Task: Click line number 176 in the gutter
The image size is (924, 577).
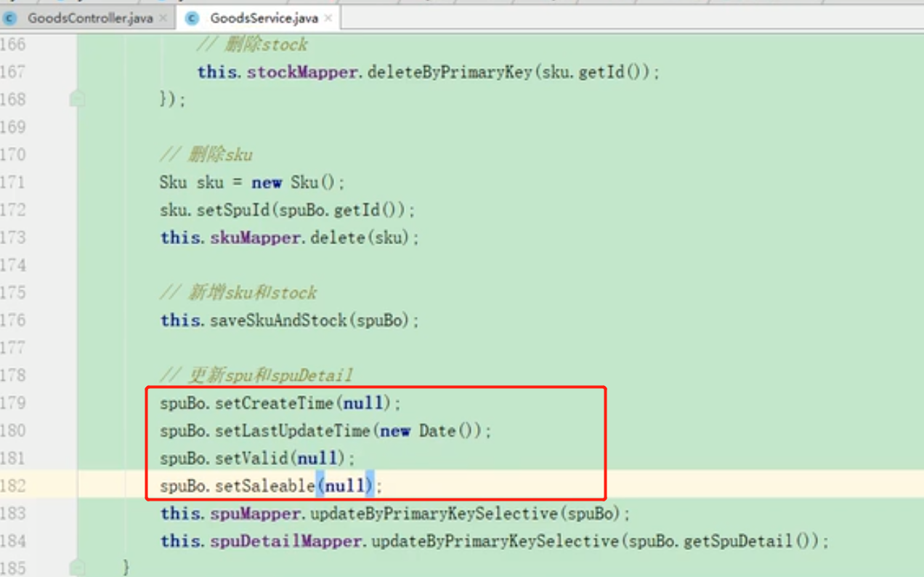Action: [13, 320]
